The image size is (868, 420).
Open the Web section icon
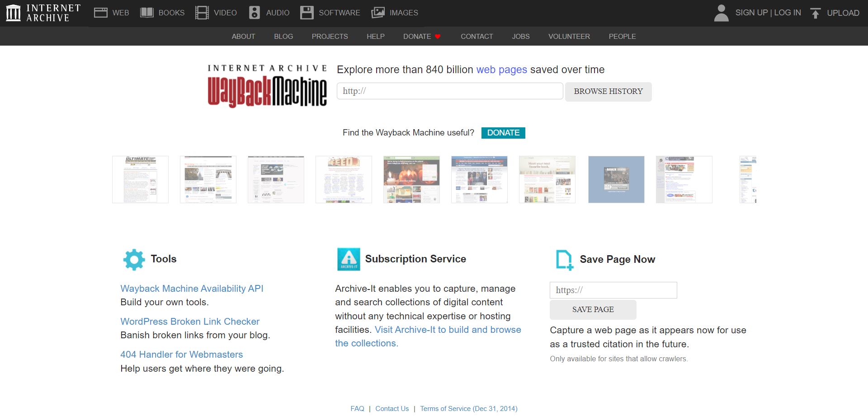point(100,13)
